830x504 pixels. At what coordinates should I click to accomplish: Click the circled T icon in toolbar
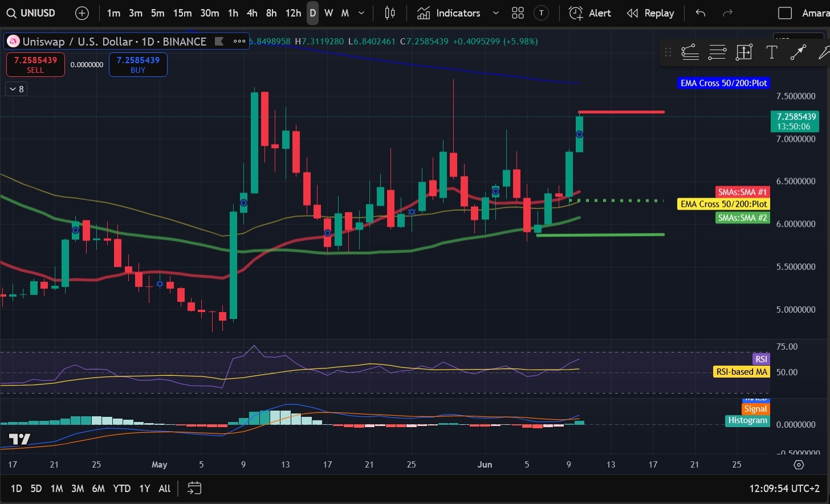coord(542,13)
